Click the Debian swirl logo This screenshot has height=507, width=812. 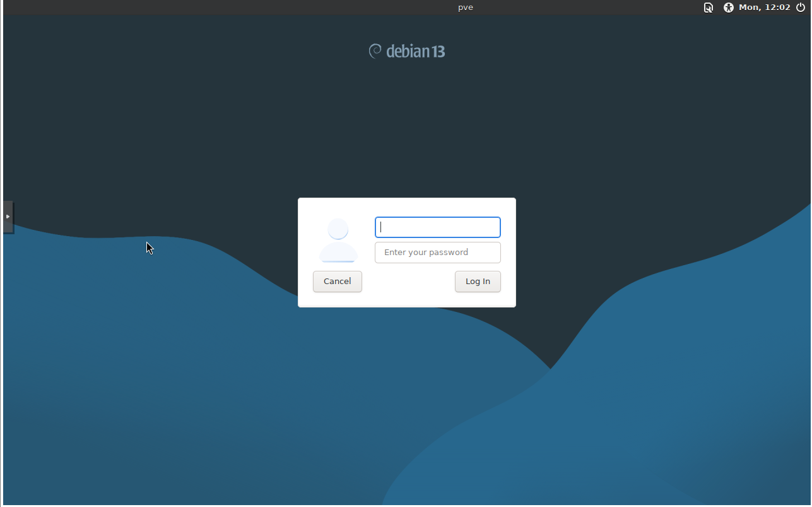click(x=375, y=51)
